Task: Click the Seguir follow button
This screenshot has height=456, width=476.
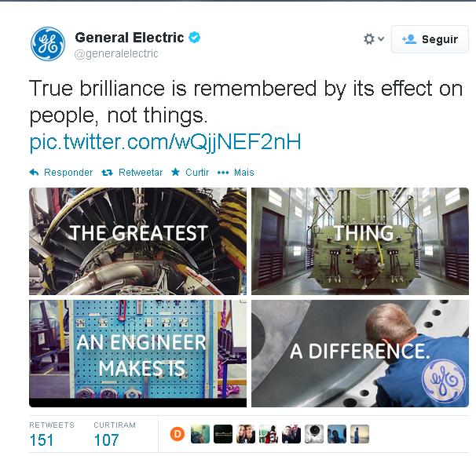Action: [430, 39]
